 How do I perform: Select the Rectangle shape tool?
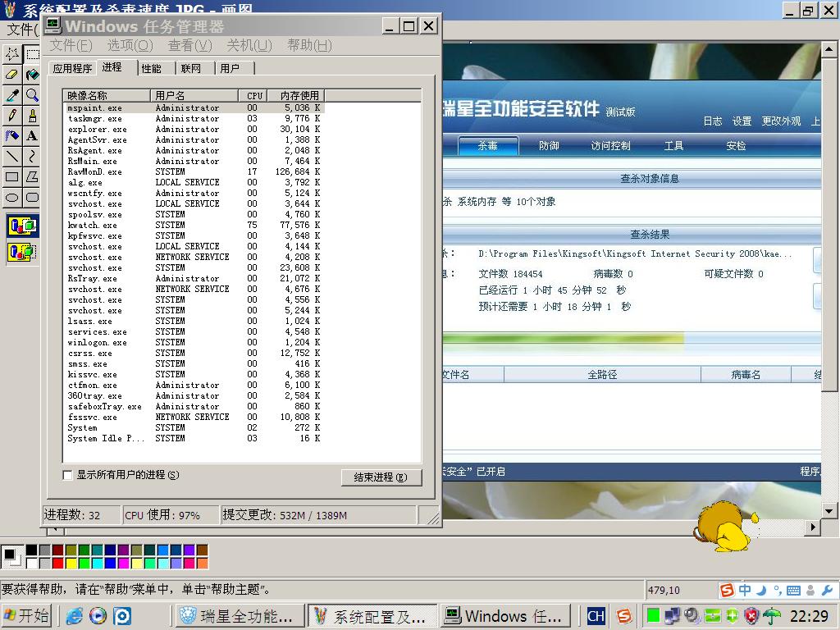12,176
